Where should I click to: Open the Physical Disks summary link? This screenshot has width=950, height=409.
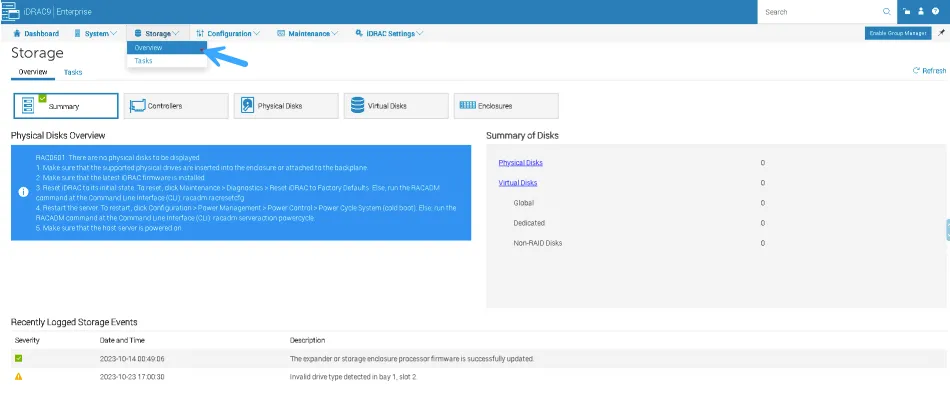click(520, 162)
